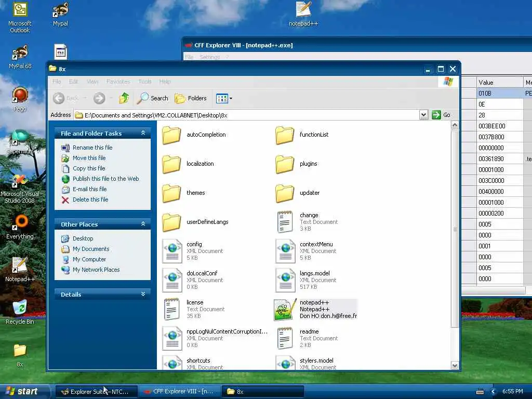Viewport: 532px width, 399px height.
Task: Open the Tools menu
Action: (145, 82)
